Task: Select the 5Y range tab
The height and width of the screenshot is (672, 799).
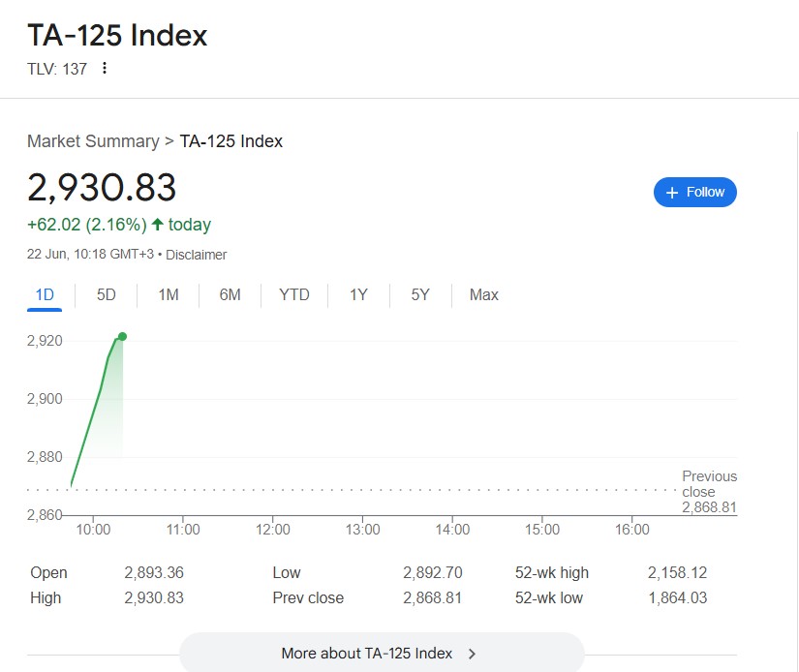Action: coord(420,295)
